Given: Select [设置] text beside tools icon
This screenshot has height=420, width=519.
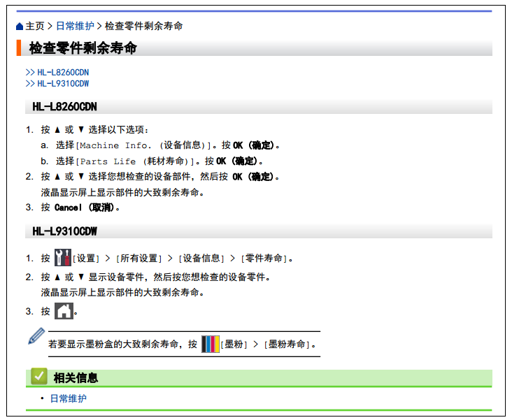Looking at the screenshot, I should click(86, 259).
